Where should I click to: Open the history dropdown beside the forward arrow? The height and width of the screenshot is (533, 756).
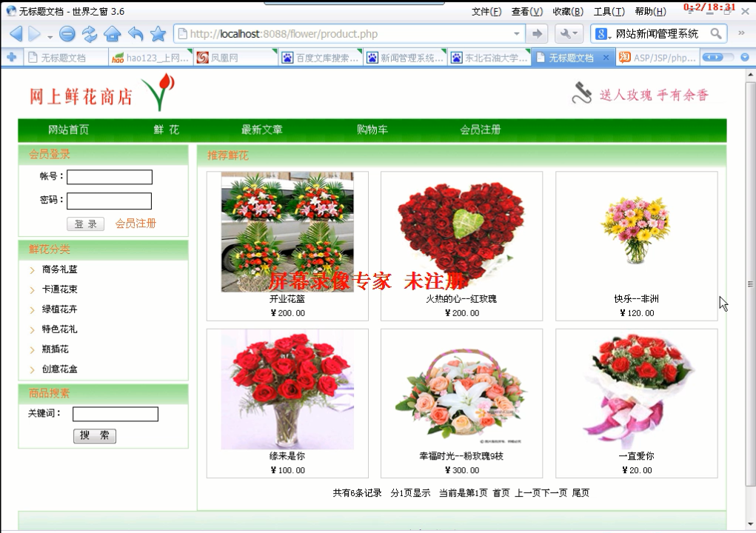pyautogui.click(x=50, y=36)
